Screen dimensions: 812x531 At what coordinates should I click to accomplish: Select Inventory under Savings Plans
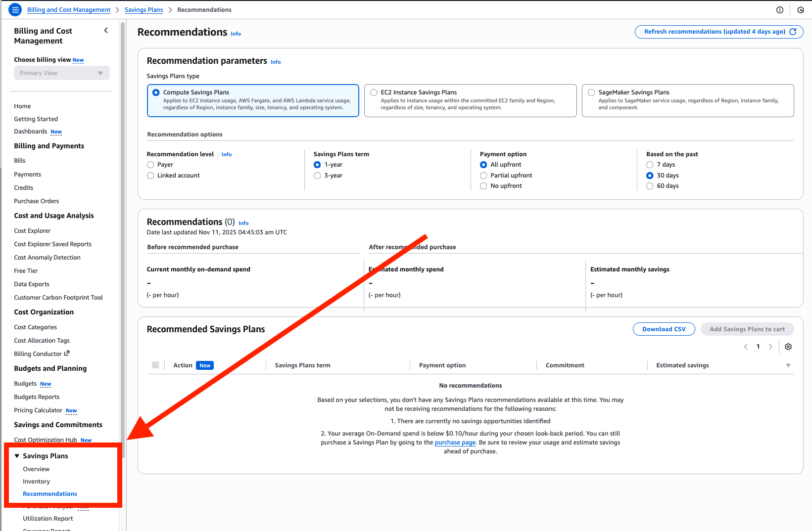(x=36, y=481)
